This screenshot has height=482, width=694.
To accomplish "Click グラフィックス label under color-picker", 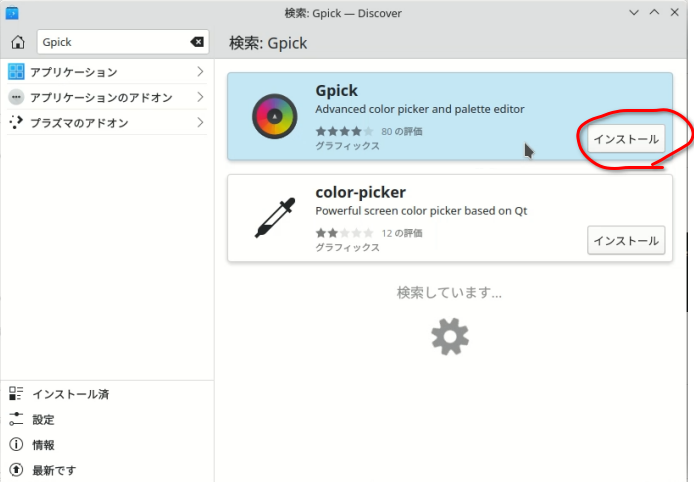I will [347, 247].
